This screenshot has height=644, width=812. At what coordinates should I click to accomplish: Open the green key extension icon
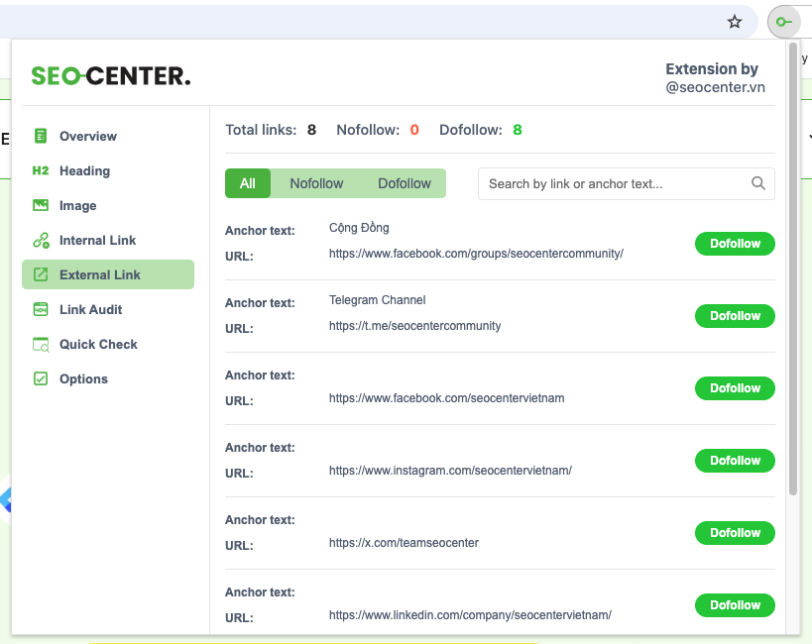pos(783,22)
